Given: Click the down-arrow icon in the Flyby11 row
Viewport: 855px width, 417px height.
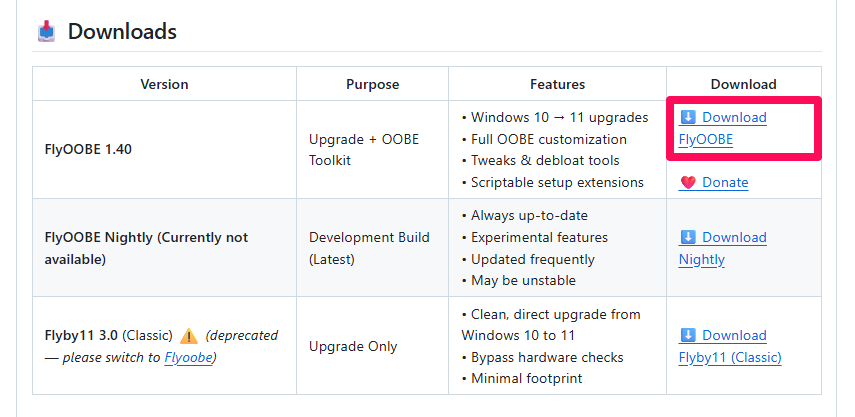Looking at the screenshot, I should point(688,335).
